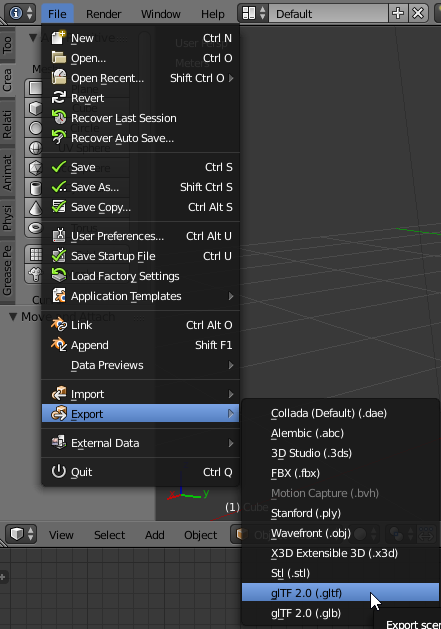The height and width of the screenshot is (629, 441).
Task: Click the Quit power icon
Action: click(x=59, y=471)
